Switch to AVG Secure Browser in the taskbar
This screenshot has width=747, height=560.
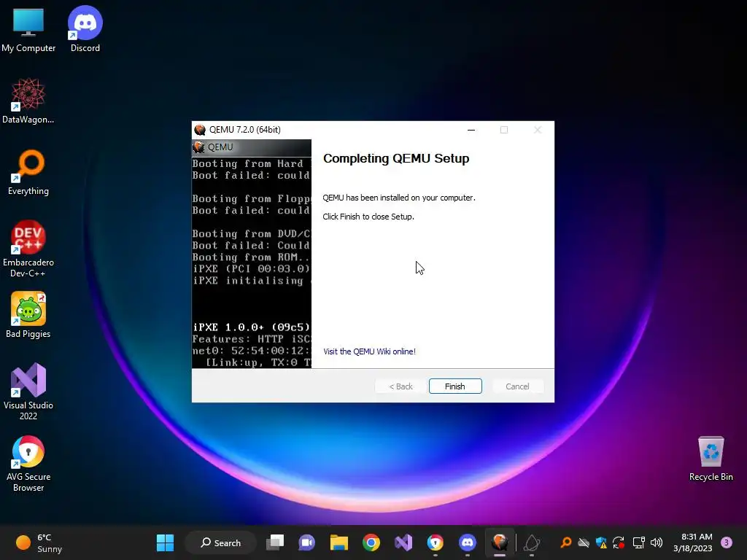tap(435, 542)
